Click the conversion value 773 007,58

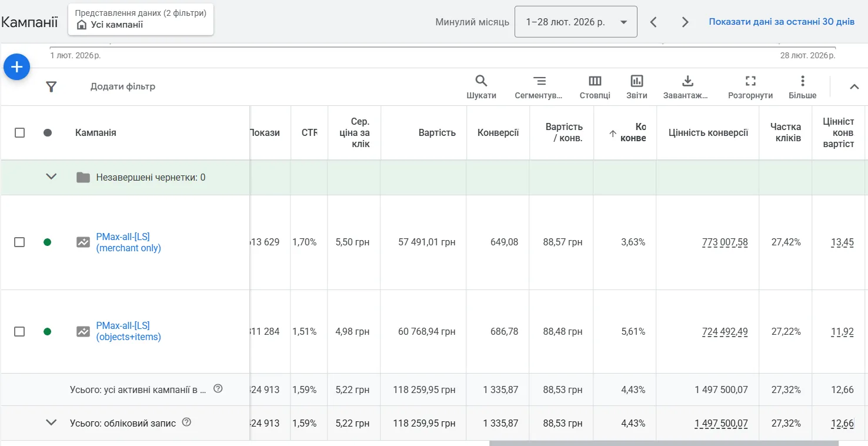(725, 242)
